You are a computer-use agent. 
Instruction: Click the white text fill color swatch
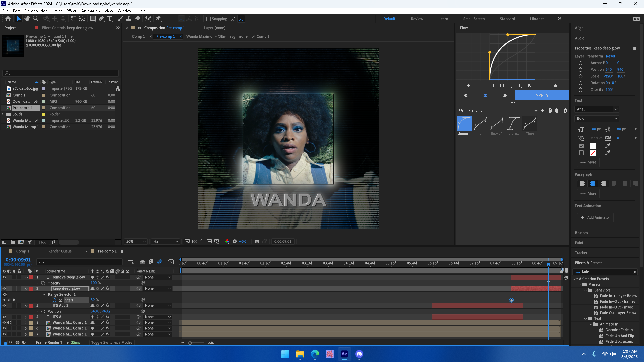coord(593,146)
